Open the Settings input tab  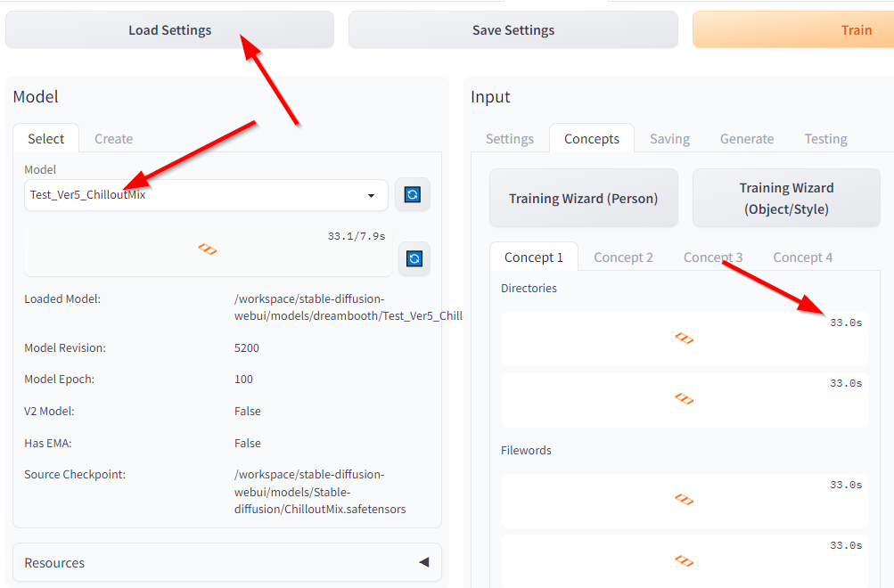(x=510, y=138)
